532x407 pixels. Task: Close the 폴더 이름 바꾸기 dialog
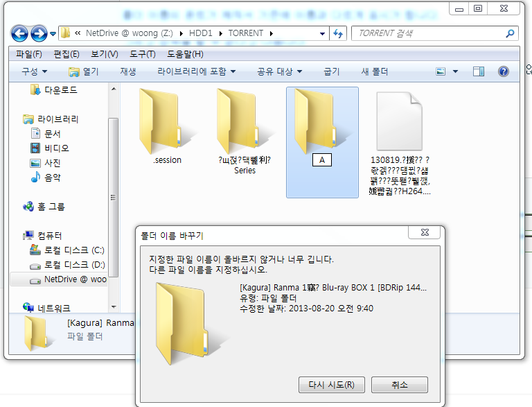pos(425,232)
